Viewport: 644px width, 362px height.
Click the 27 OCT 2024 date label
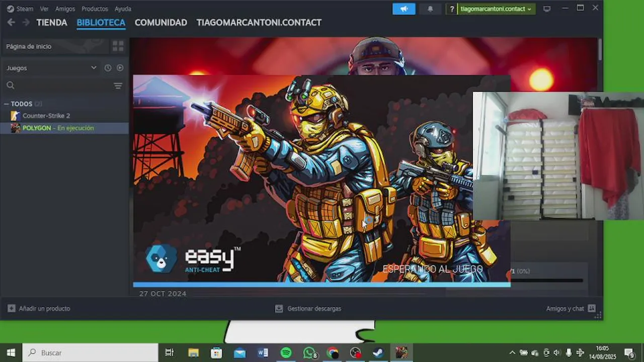163,293
